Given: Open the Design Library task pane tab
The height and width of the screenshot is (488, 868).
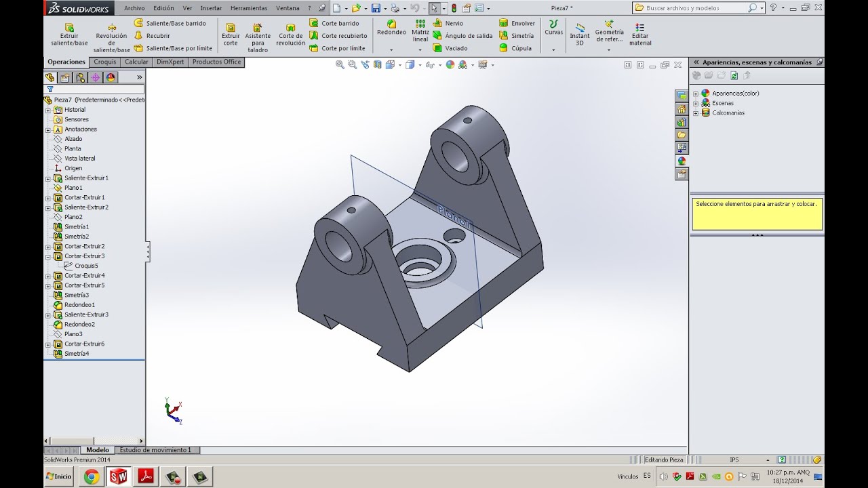Looking at the screenshot, I should 682,122.
